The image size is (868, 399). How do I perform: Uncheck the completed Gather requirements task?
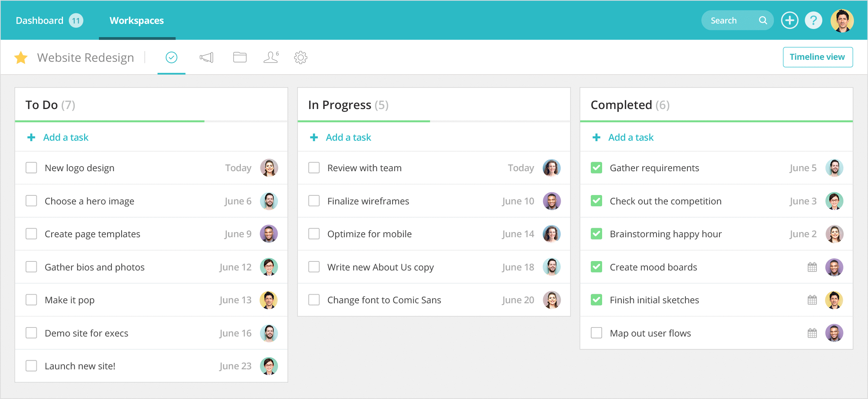click(x=596, y=168)
